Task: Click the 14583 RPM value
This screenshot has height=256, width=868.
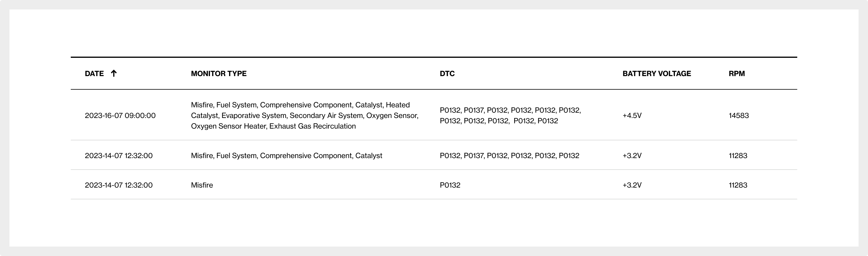Action: 739,116
